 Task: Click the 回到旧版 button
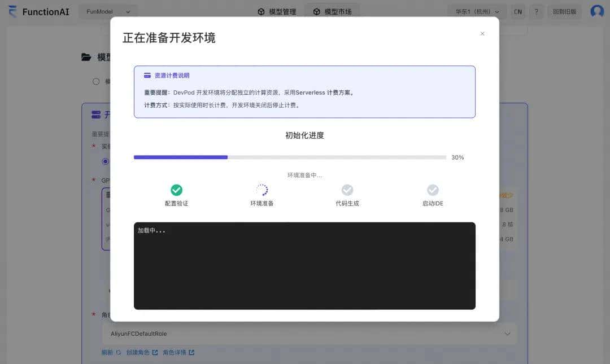tap(564, 11)
